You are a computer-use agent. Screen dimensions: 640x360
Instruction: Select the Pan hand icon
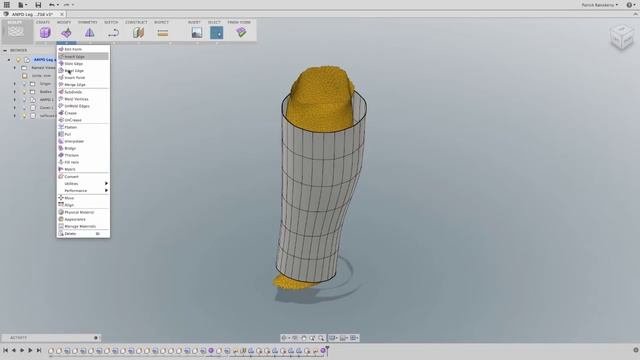click(304, 338)
